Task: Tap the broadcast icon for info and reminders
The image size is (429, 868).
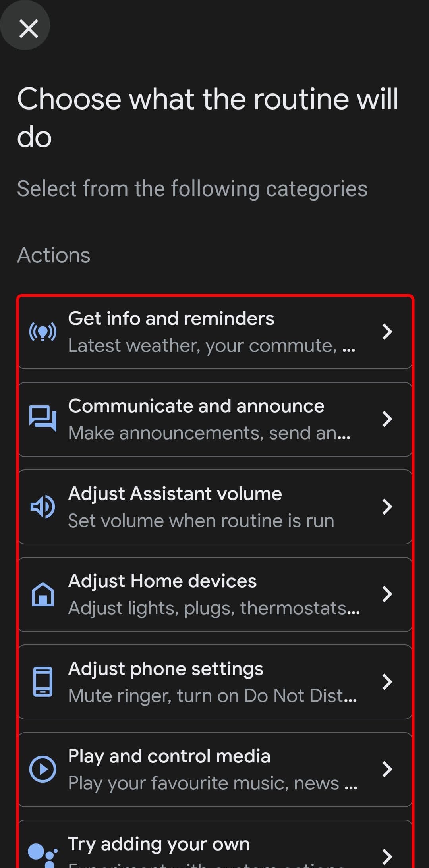Action: pyautogui.click(x=43, y=332)
